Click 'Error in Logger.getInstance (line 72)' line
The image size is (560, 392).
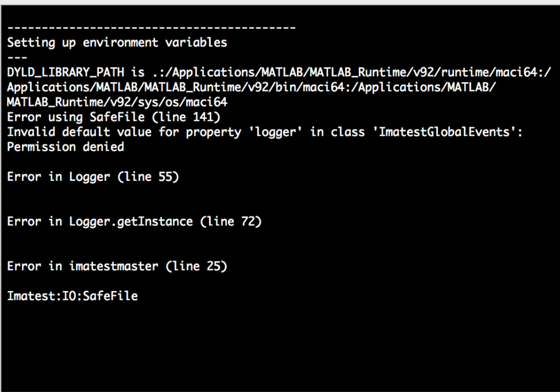tap(134, 221)
